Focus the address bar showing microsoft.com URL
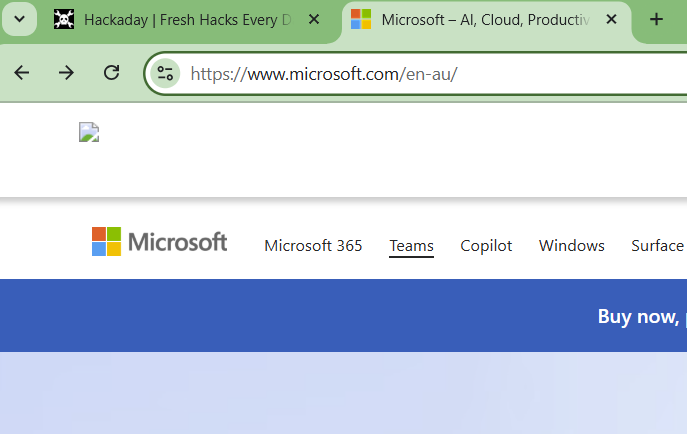 pos(400,73)
